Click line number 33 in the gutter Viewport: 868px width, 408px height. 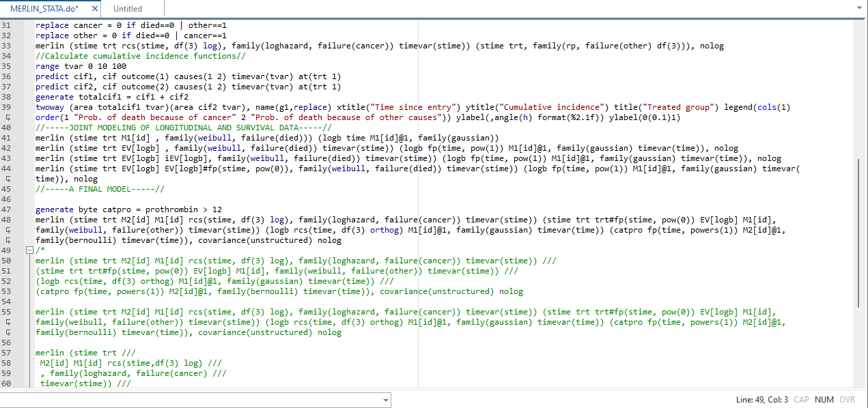pyautogui.click(x=7, y=46)
